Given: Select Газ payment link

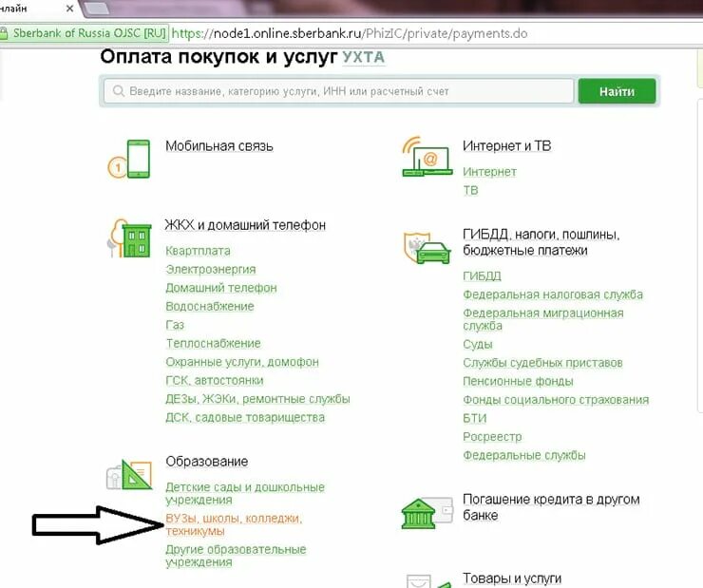Looking at the screenshot, I should [175, 325].
